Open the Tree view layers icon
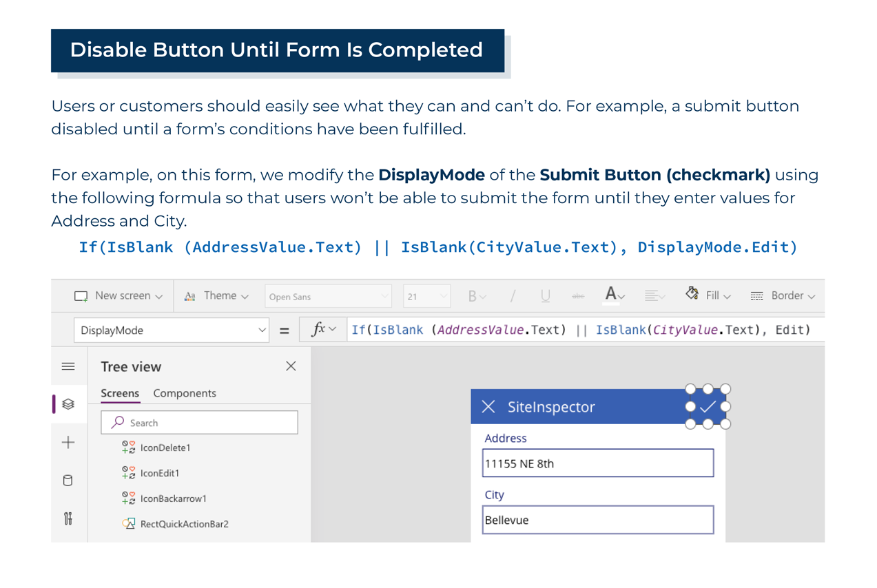Image resolution: width=877 pixels, height=588 pixels. [x=68, y=404]
